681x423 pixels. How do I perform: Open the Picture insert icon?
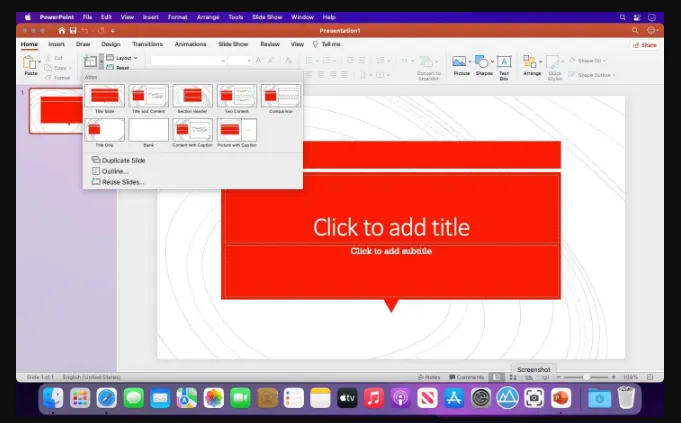pos(459,61)
